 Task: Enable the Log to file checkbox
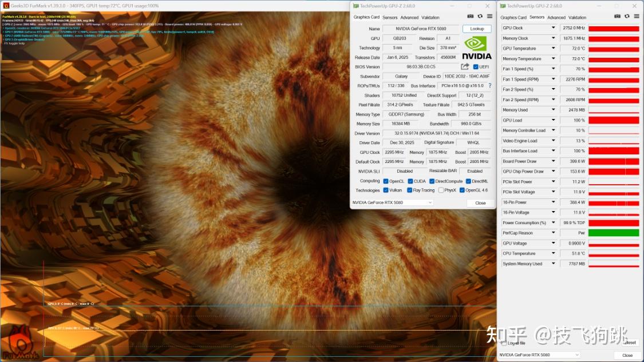504,343
